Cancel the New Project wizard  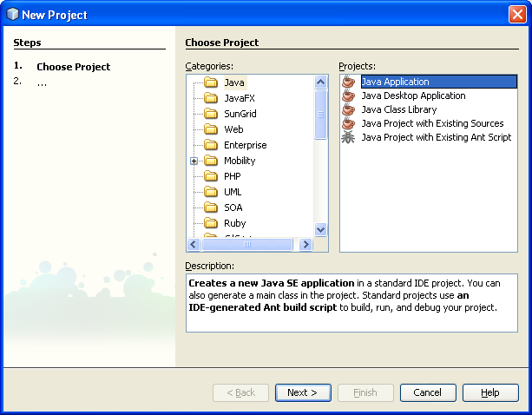(x=428, y=392)
